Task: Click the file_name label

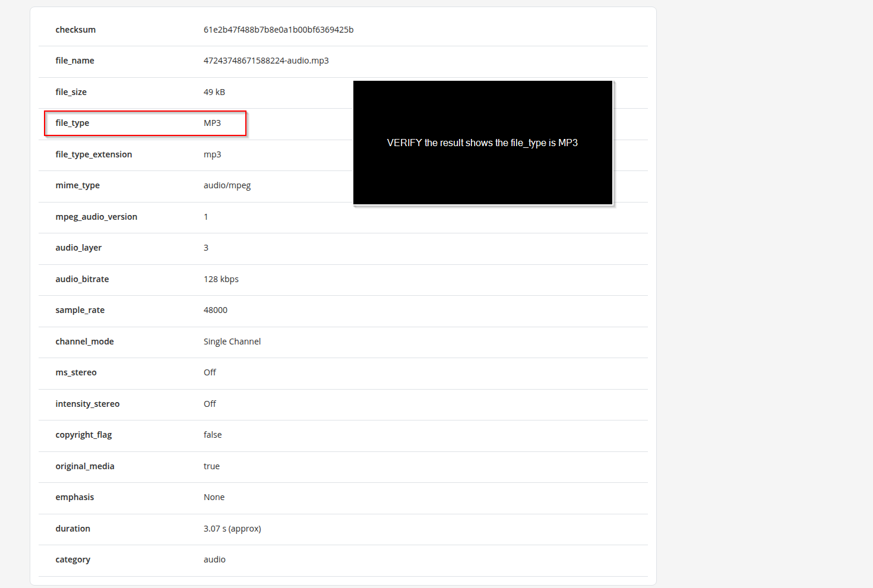Action: pyautogui.click(x=75, y=61)
